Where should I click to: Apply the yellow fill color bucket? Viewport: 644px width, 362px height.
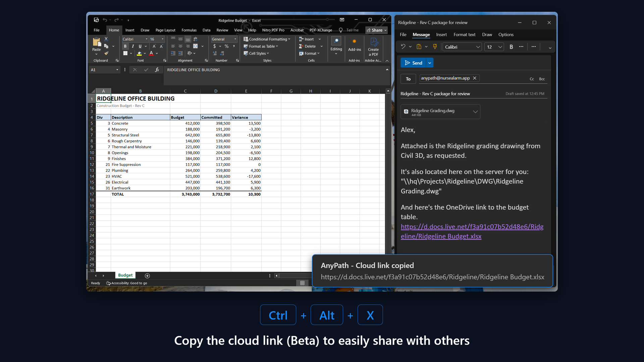tap(139, 53)
